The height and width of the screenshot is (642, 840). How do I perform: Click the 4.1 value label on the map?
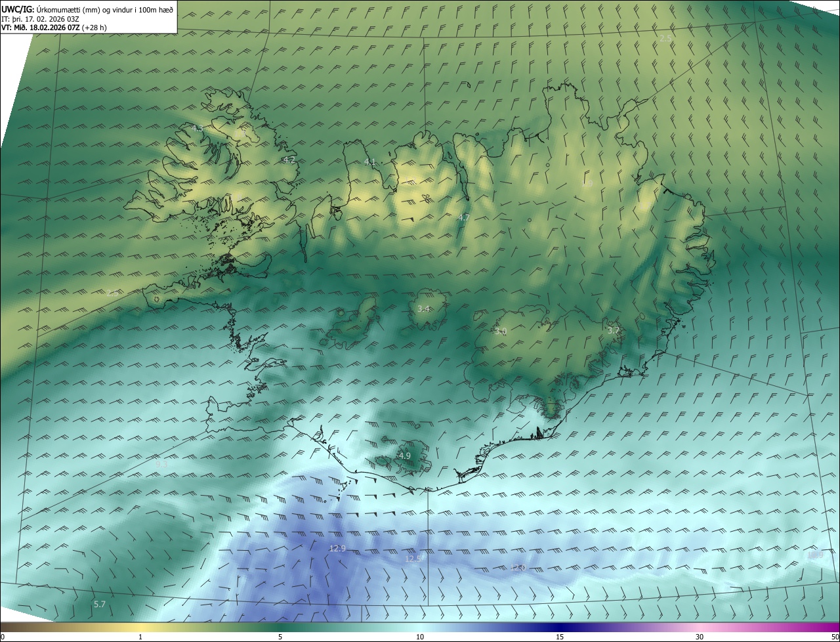pos(370,161)
